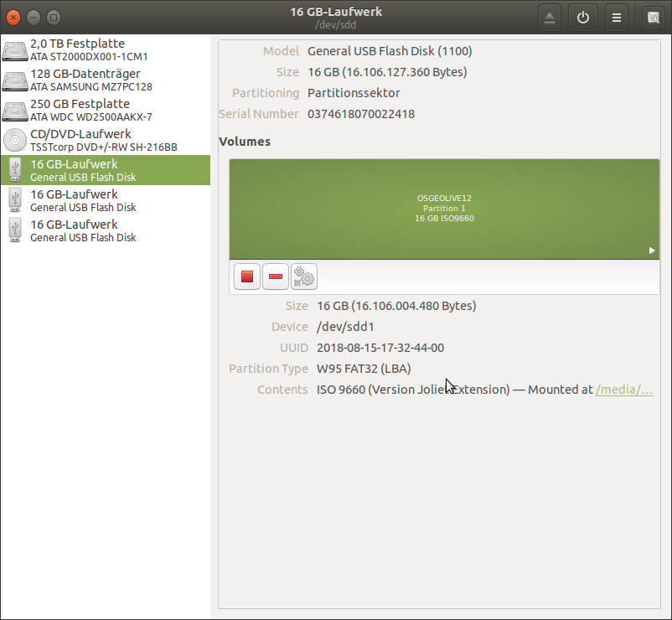Click the serial number 0374618070022418
Viewport: 672px width, 620px height.
(361, 114)
